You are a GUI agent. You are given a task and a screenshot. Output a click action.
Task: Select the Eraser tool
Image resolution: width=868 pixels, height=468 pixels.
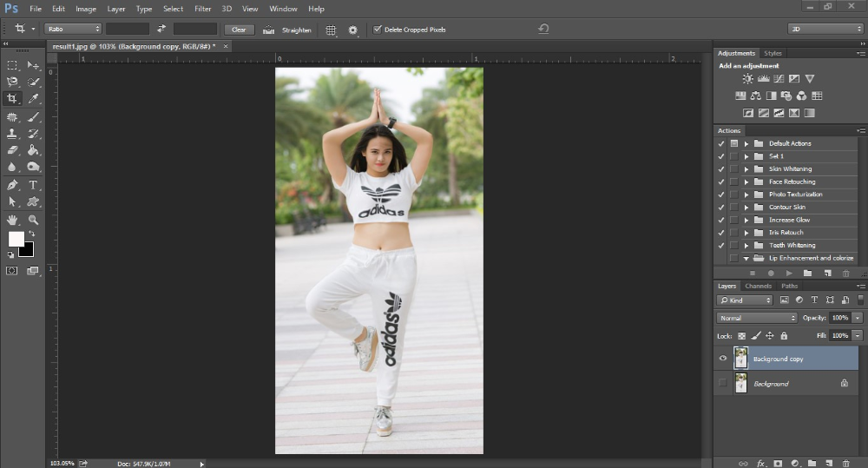11,150
